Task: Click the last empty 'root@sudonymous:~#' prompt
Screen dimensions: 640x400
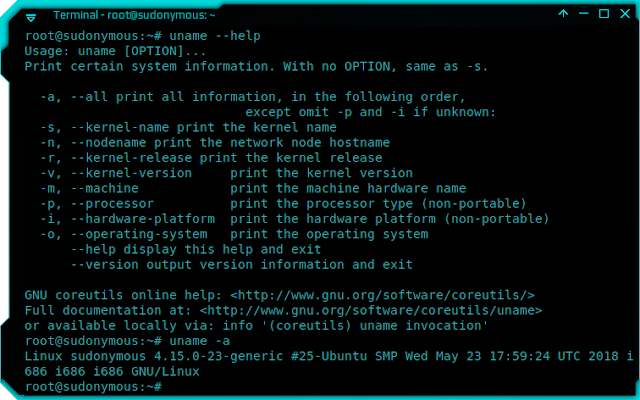Action: pos(93,387)
